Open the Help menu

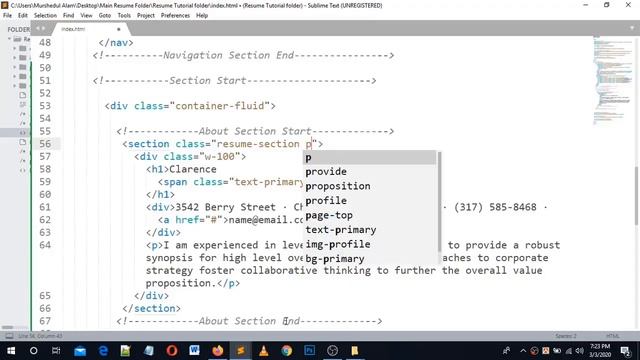tap(202, 16)
